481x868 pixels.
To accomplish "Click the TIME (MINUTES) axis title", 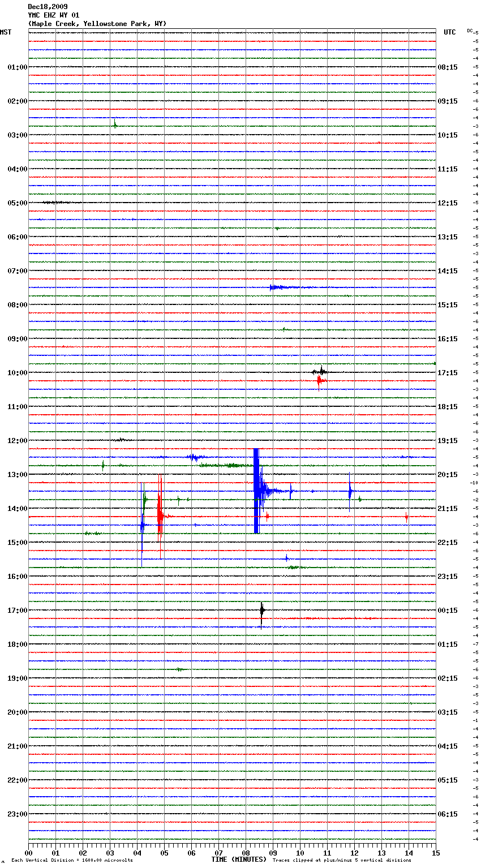I will click(x=239, y=860).
